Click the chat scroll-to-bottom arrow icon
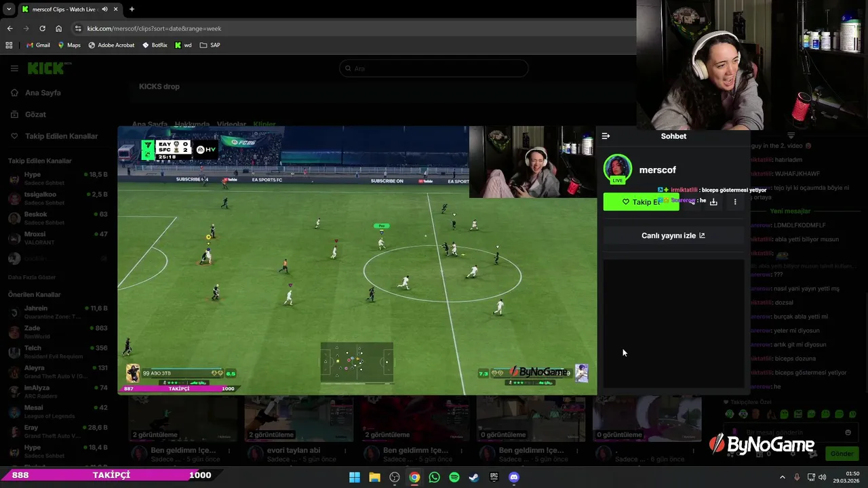Screen dimensions: 868x488 click(x=791, y=136)
